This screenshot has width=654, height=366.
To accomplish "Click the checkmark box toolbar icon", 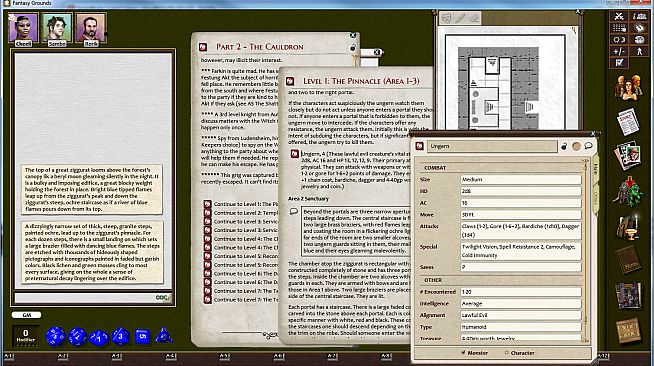I will pos(619,63).
